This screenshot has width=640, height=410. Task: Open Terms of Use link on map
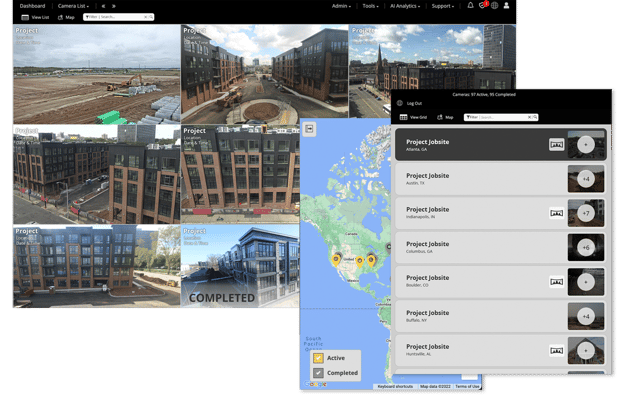coord(467,386)
